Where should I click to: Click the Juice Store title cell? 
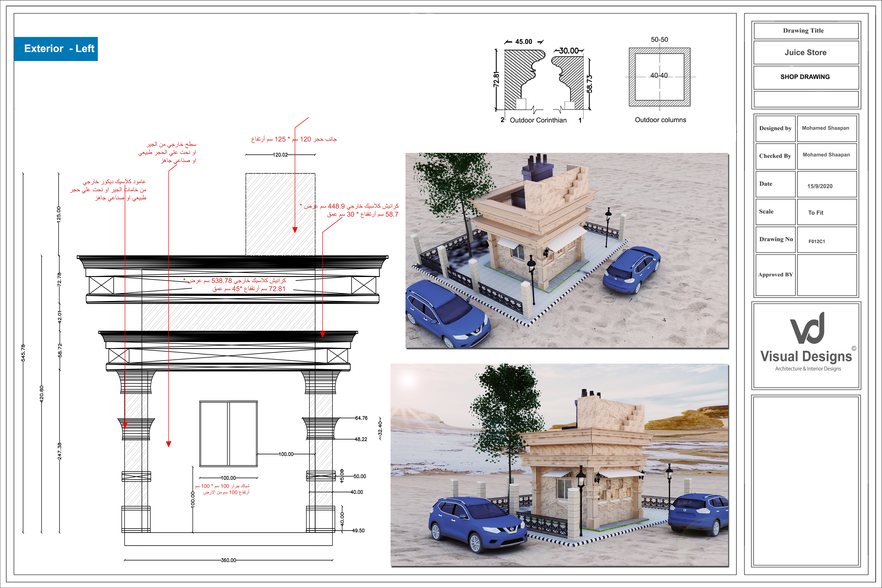coord(805,53)
